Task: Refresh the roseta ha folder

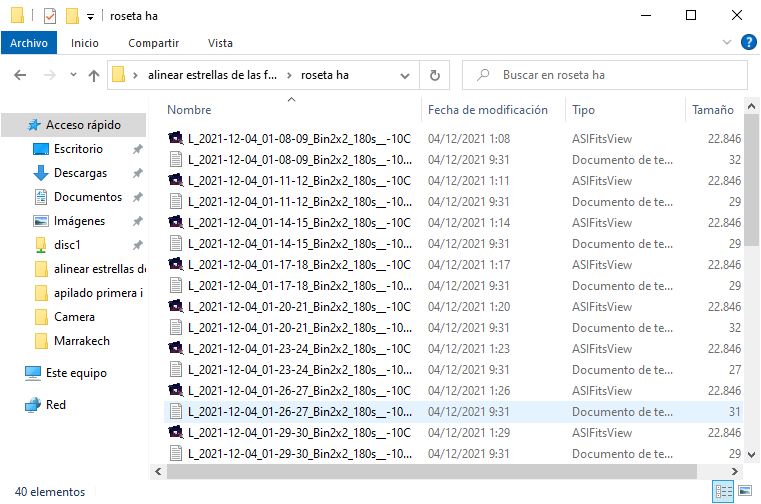Action: (434, 75)
